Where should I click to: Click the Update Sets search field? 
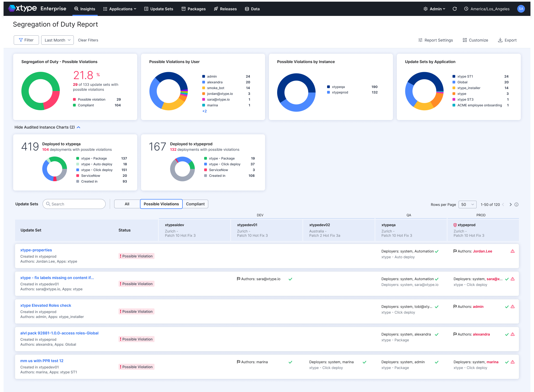tap(74, 204)
